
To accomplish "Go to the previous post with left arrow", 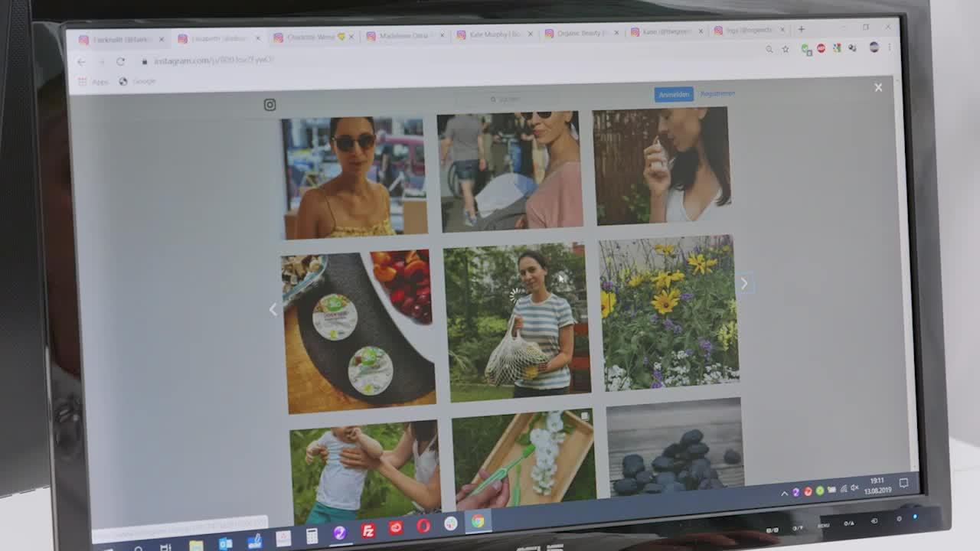I will 273,309.
